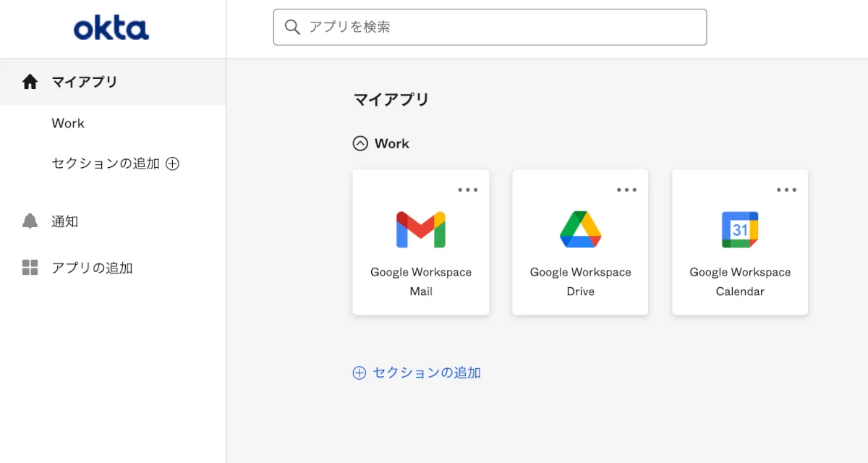This screenshot has height=463, width=868.
Task: Click the notification bell icon
Action: click(x=30, y=221)
